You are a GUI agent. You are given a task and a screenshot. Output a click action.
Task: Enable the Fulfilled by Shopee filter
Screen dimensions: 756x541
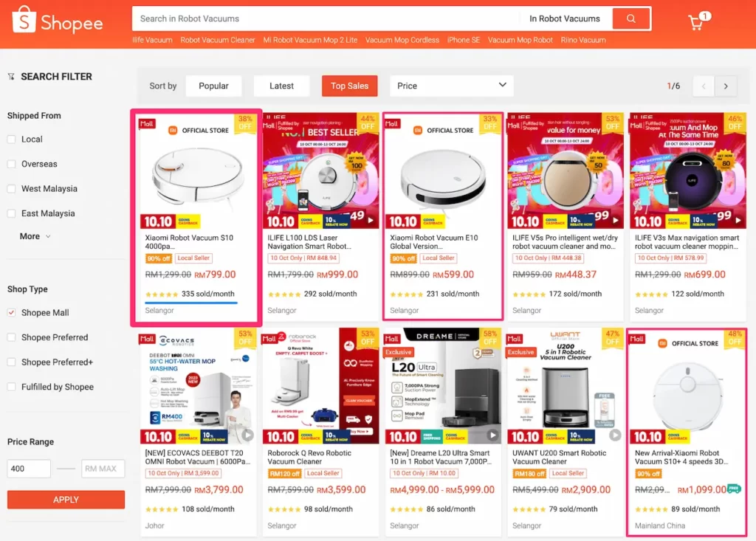click(x=12, y=387)
